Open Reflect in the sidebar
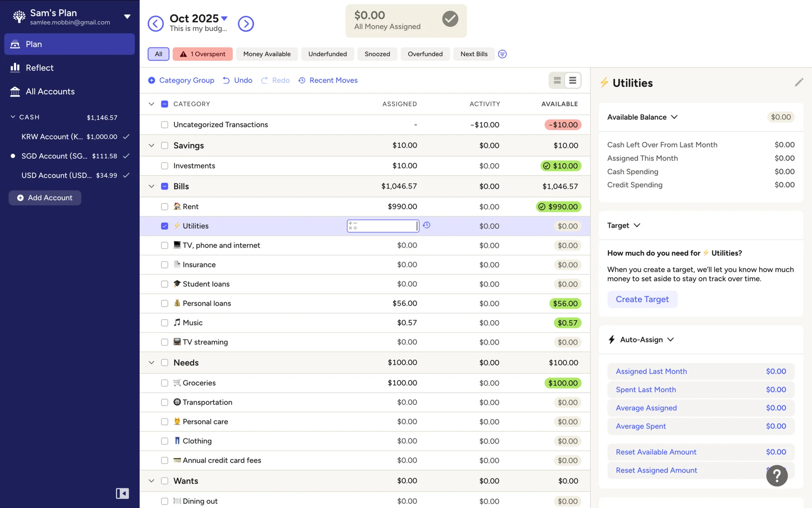 tap(39, 68)
